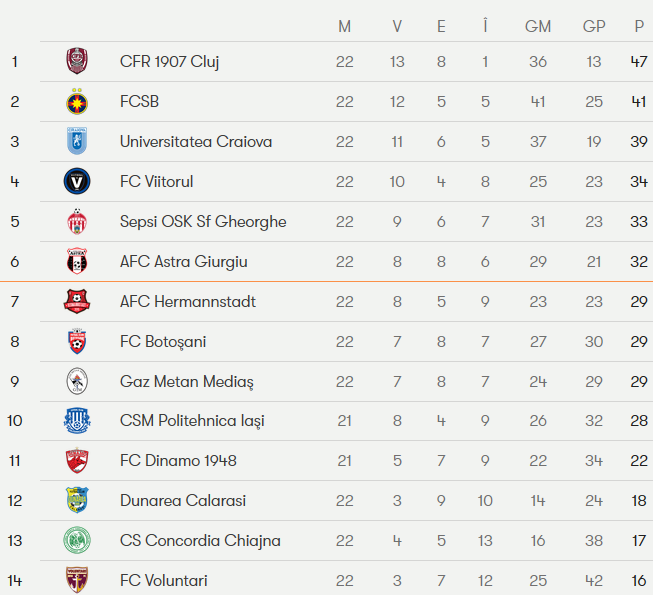
Task: Click the AFC Hermannstadt crest
Action: [77, 302]
